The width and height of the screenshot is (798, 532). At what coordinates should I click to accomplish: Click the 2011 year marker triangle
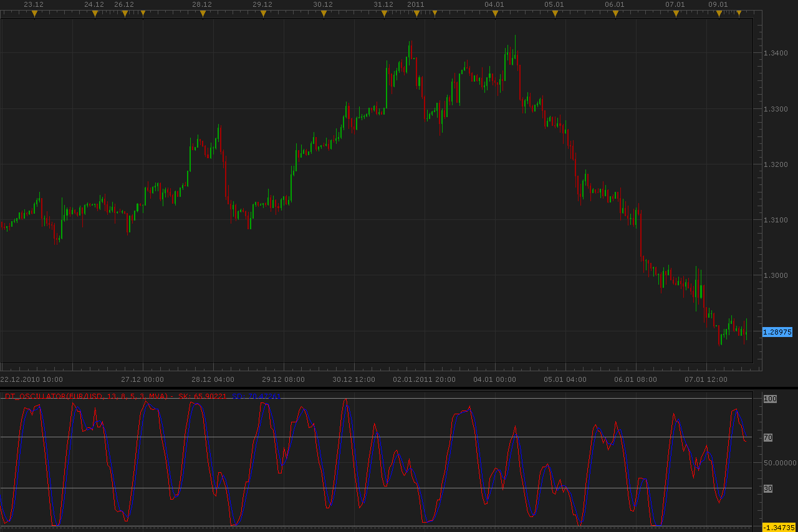(x=416, y=13)
